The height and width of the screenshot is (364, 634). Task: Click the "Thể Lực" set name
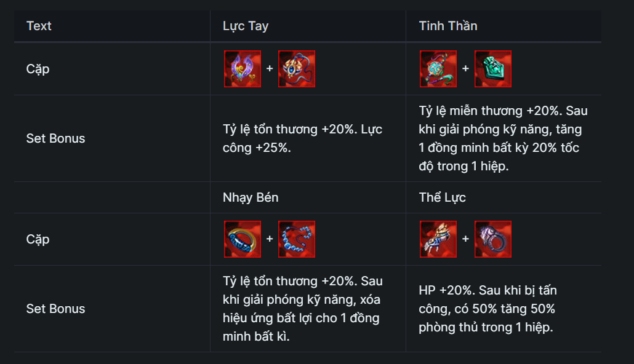pos(442,197)
